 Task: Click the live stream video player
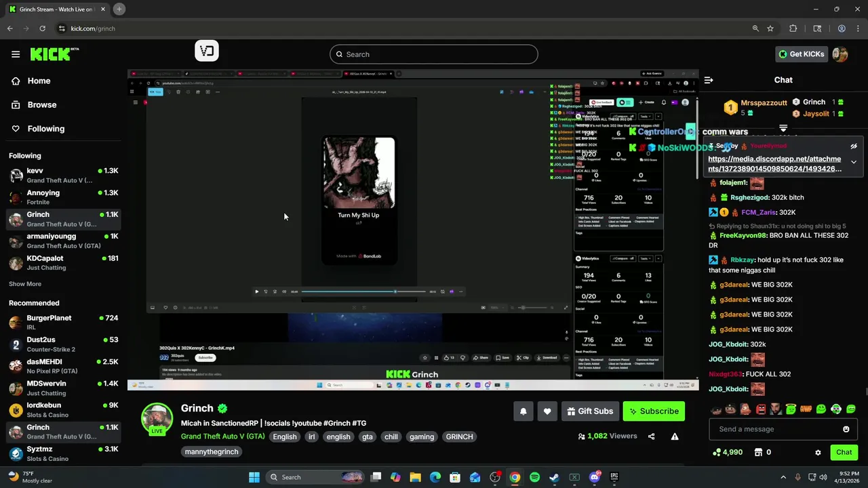point(413,230)
